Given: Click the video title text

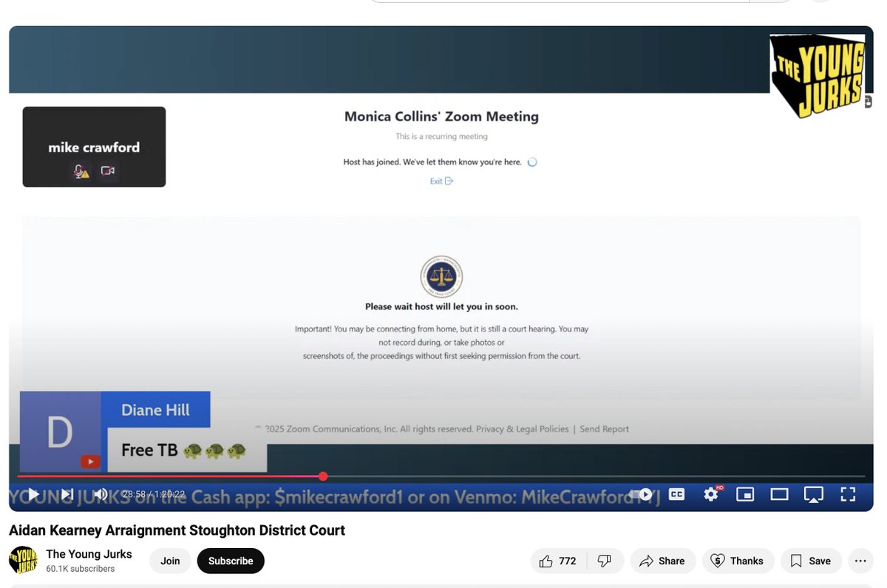Looking at the screenshot, I should point(177,530).
